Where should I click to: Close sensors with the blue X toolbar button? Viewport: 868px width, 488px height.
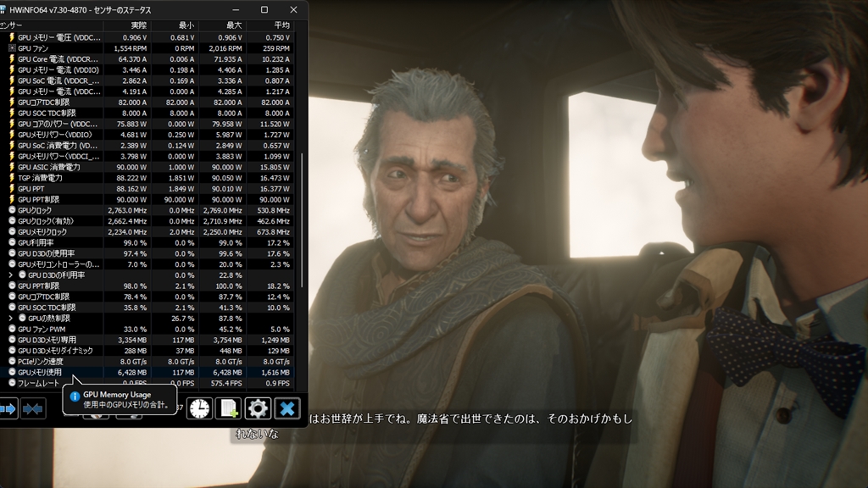[x=287, y=408]
